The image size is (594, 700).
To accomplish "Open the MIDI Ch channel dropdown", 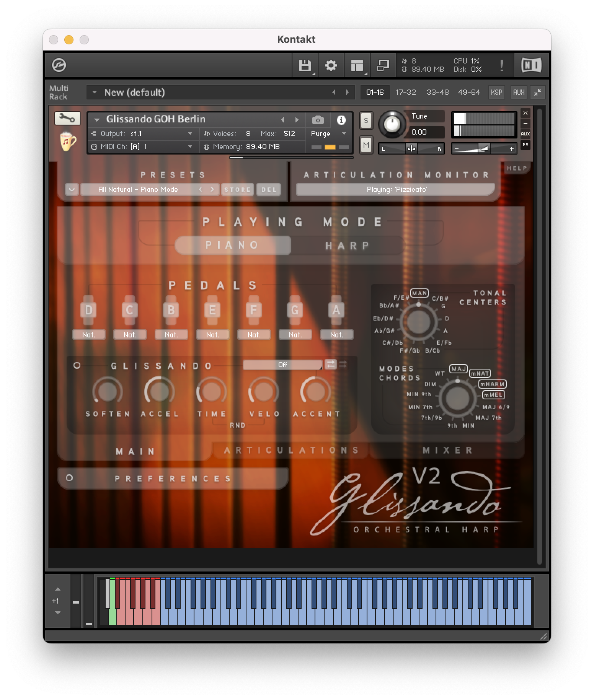I will pyautogui.click(x=144, y=147).
